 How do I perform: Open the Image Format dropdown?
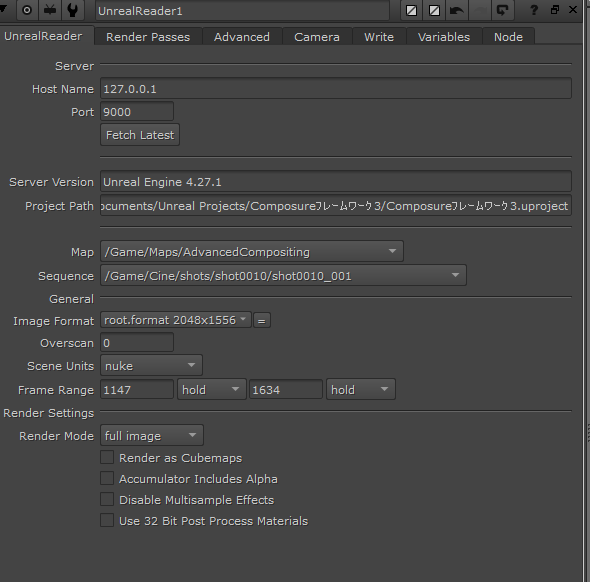click(176, 320)
